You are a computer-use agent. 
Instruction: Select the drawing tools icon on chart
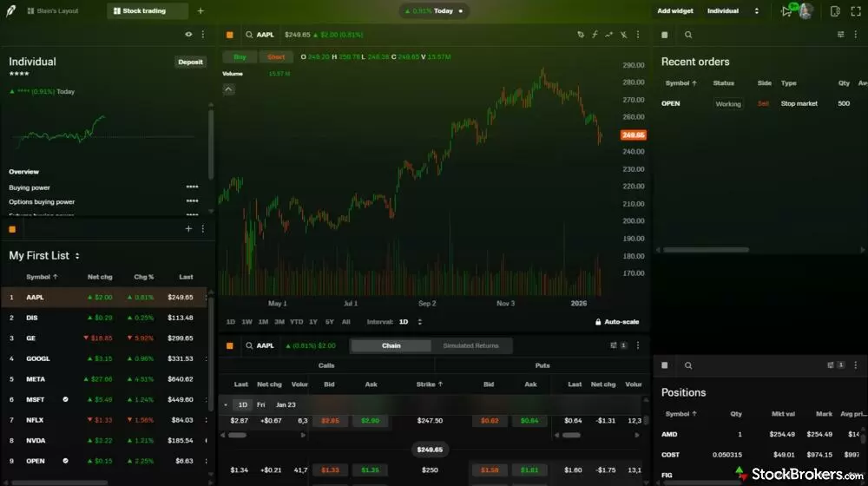pos(623,35)
